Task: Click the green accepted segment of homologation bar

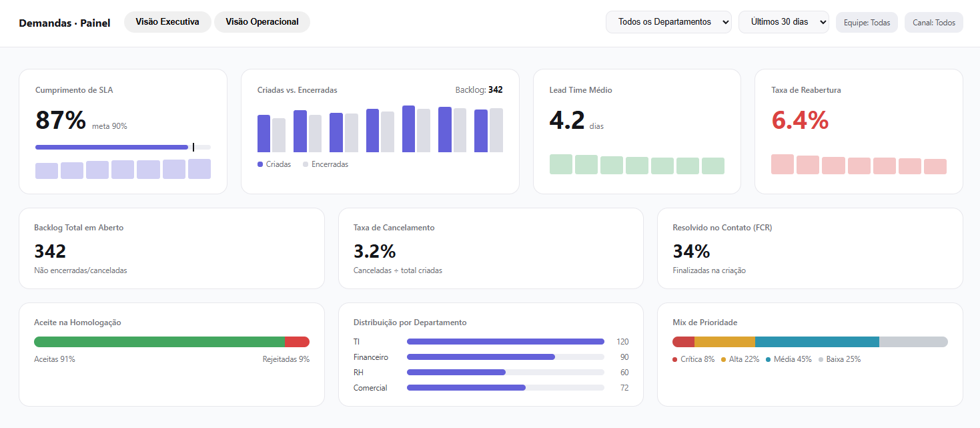Action: [159, 342]
